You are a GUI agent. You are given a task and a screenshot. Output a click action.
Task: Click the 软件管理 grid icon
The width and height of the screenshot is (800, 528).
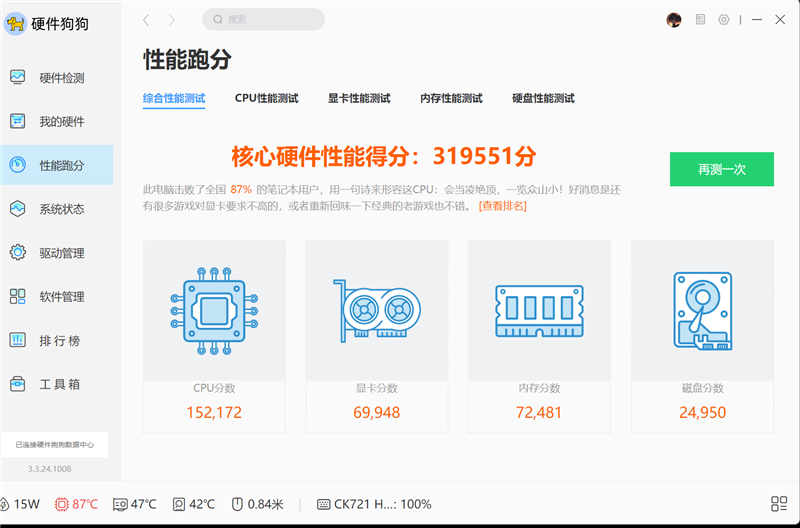(17, 296)
